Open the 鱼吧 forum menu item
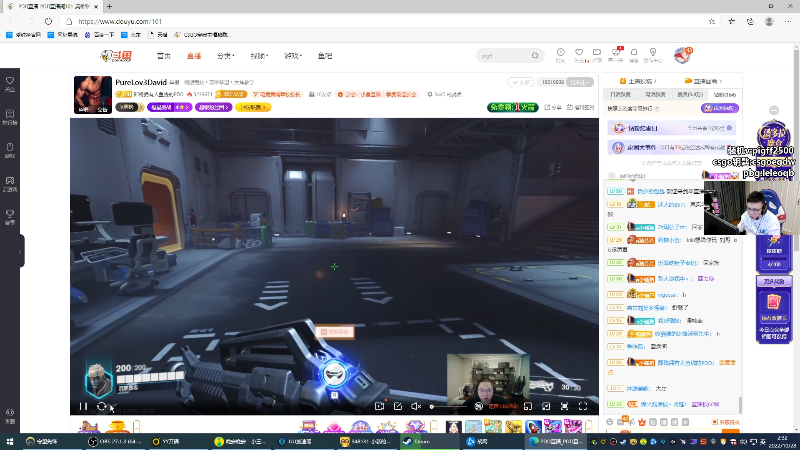 point(325,56)
